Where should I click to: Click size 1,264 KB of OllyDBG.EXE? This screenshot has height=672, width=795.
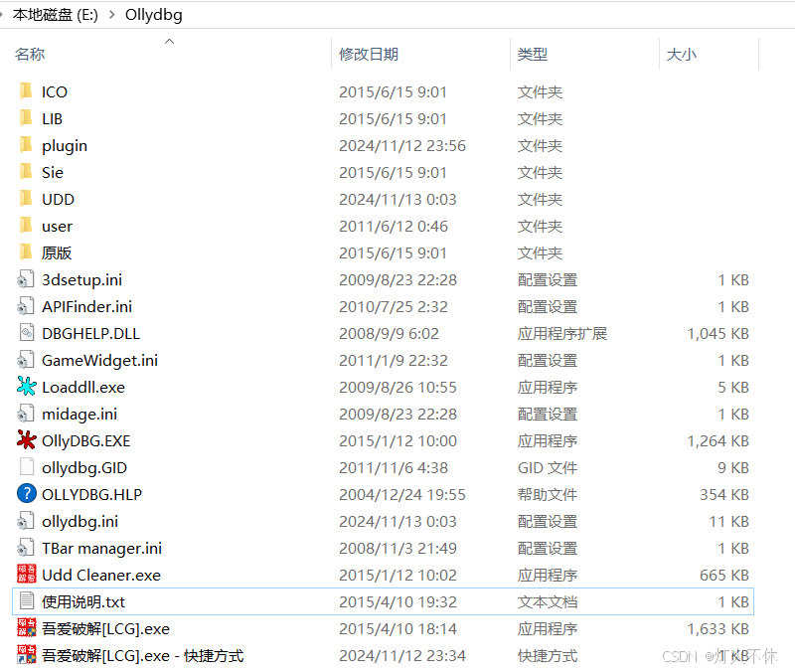pos(717,440)
